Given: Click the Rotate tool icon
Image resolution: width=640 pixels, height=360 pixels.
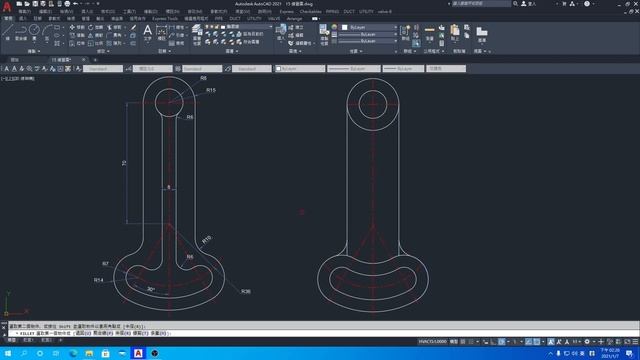Looking at the screenshot, I should [x=91, y=27].
